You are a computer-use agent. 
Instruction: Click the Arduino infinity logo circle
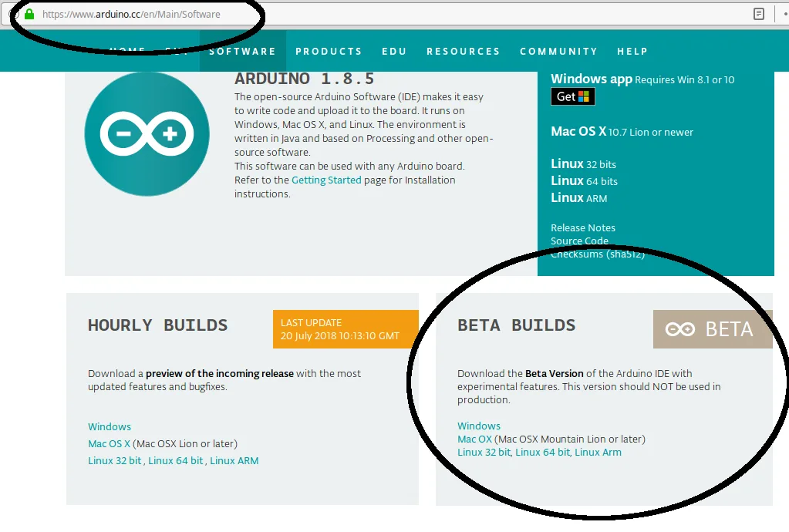click(147, 133)
